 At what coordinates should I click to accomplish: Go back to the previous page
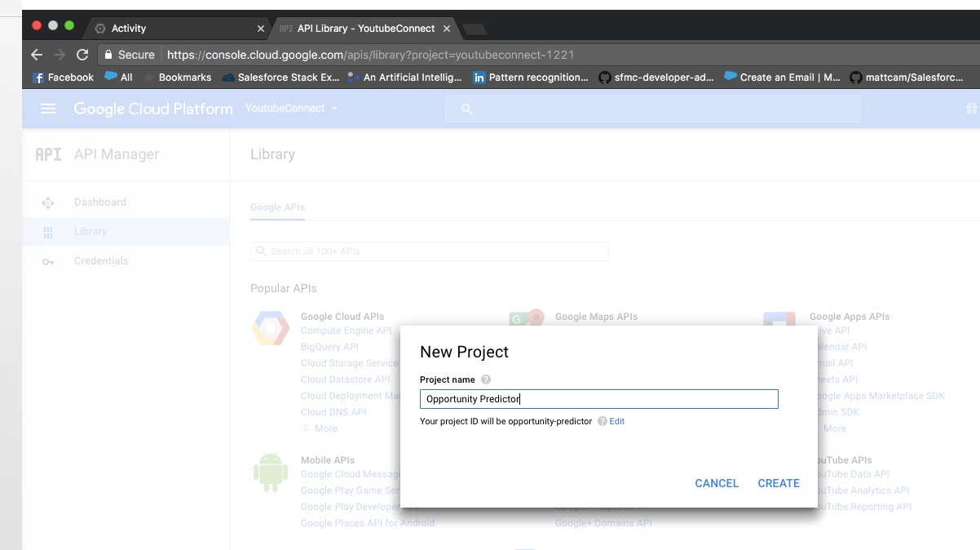pyautogui.click(x=36, y=55)
